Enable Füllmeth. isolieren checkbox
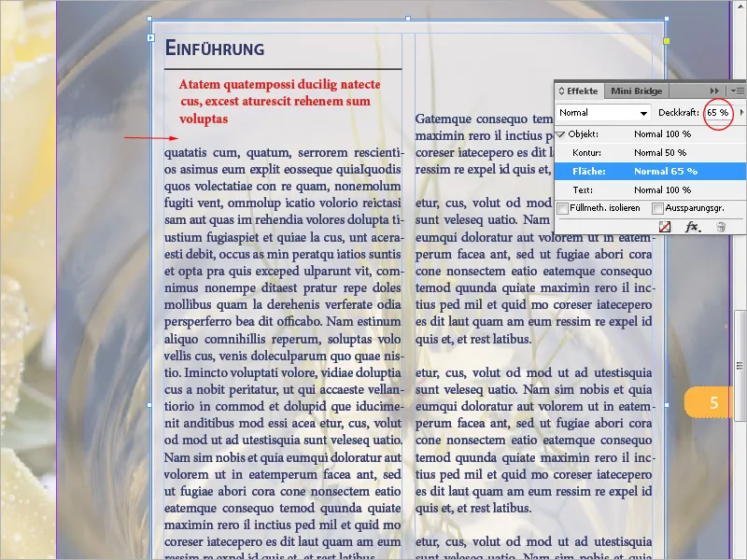The image size is (747, 560). pyautogui.click(x=563, y=208)
